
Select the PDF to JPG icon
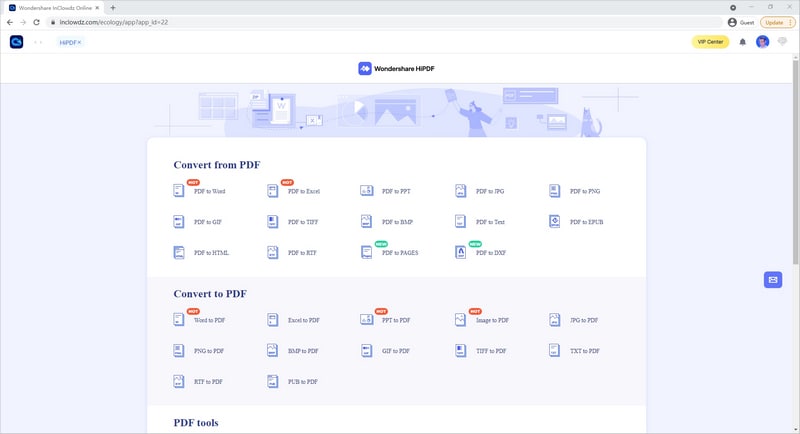(x=460, y=191)
